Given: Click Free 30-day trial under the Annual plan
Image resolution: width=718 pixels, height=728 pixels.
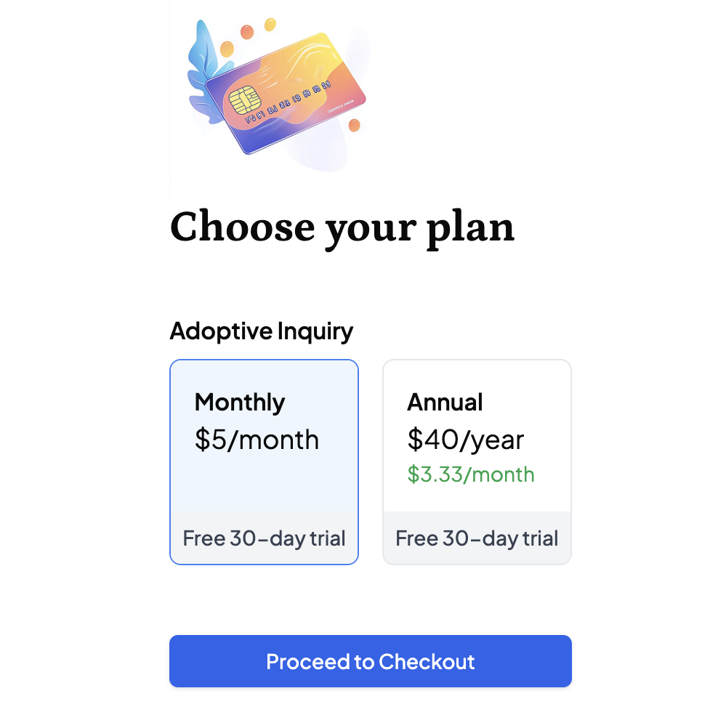Looking at the screenshot, I should pos(476,538).
